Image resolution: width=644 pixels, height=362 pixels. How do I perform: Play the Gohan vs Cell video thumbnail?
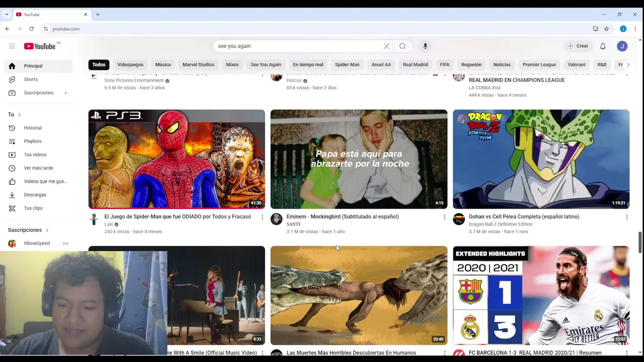pyautogui.click(x=541, y=159)
